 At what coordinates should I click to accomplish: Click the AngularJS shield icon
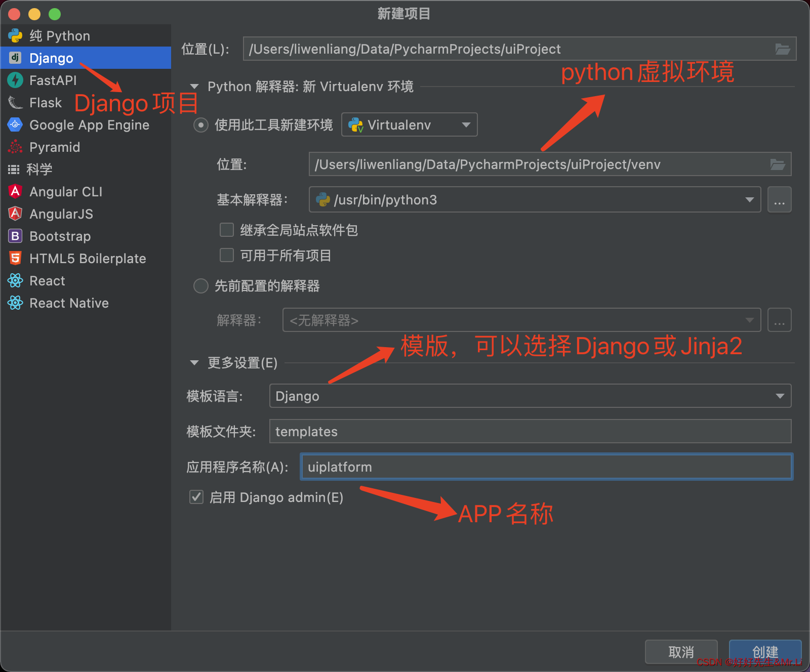15,214
